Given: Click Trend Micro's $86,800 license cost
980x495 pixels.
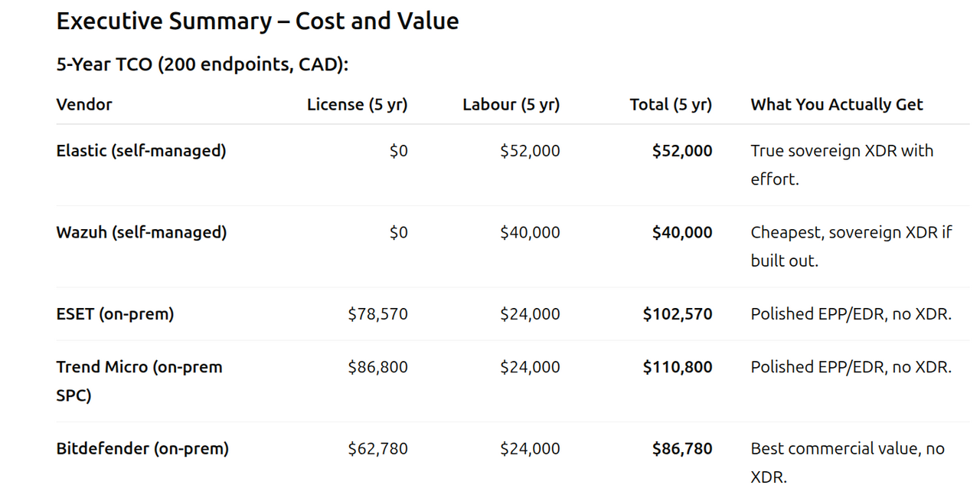Looking at the screenshot, I should point(377,367).
